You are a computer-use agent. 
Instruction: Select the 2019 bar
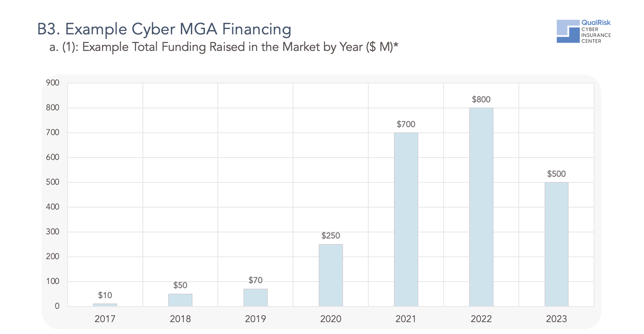[256, 298]
